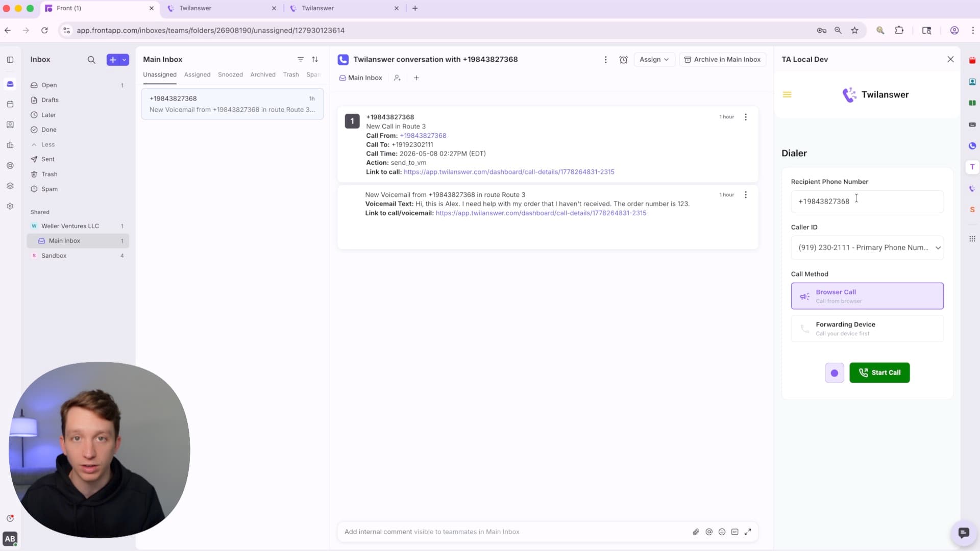This screenshot has width=980, height=551.
Task: Open the Sent folder
Action: click(x=78, y=159)
